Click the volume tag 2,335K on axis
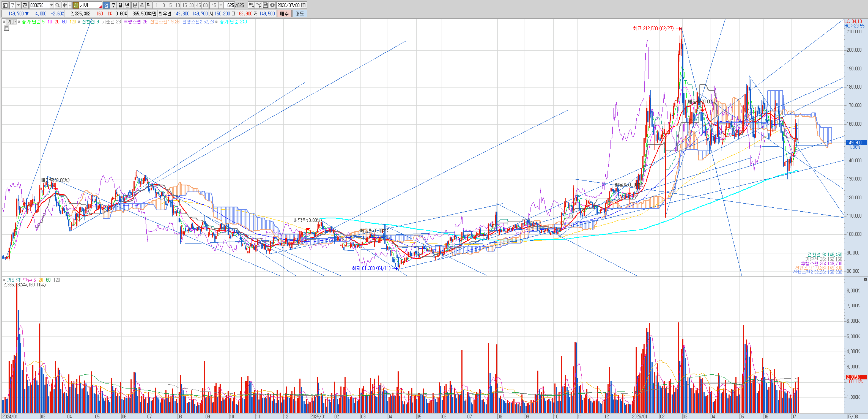The width and height of the screenshot is (868, 419). (856, 377)
